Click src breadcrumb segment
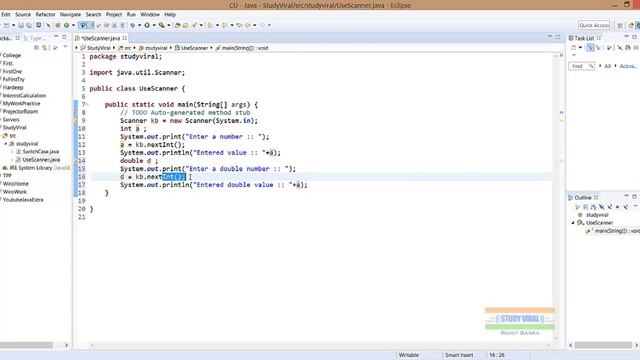The height and width of the screenshot is (360, 640). 124,48
